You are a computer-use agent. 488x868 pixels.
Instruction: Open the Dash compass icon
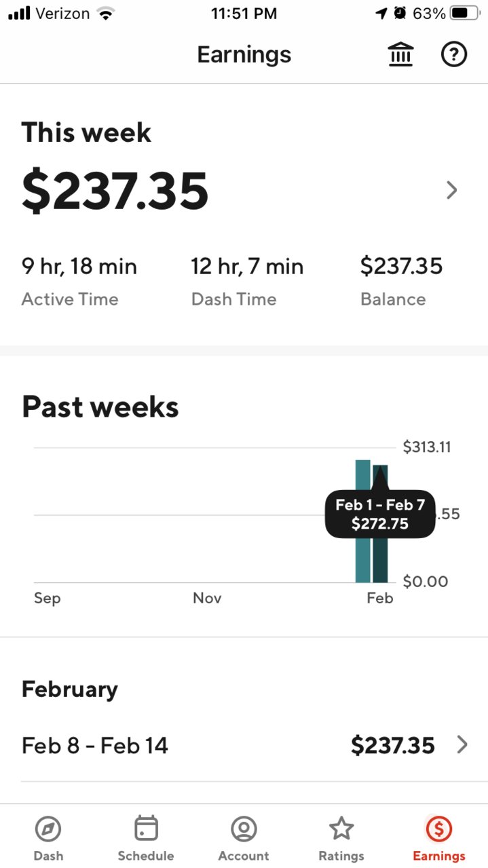coord(48,829)
